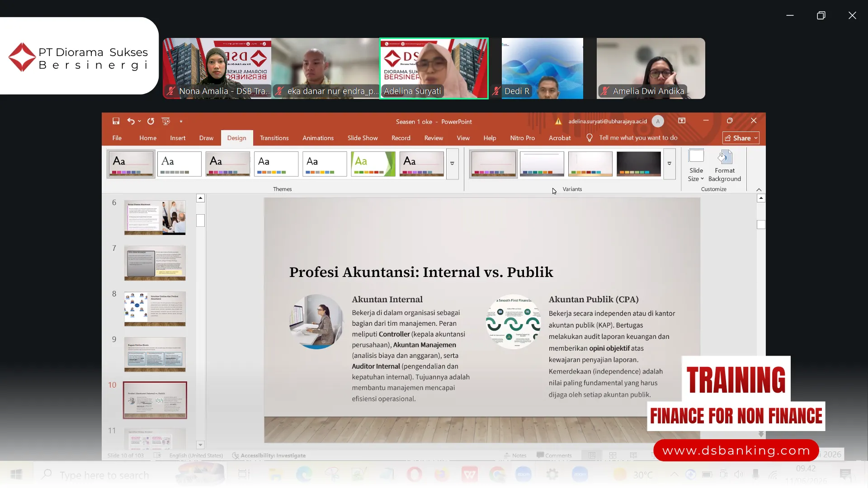
Task: Click the Akuntan Internal heading
Action: pyautogui.click(x=387, y=299)
